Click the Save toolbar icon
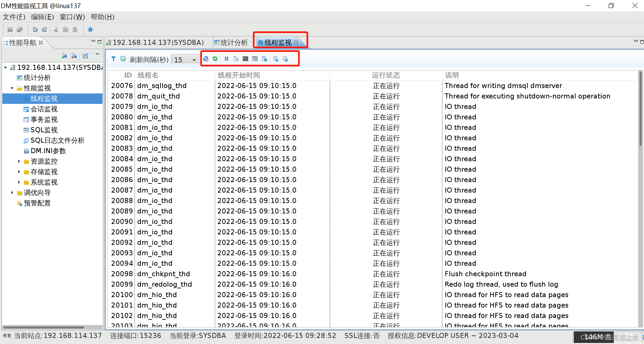This screenshot has width=644, height=344. coord(10,29)
